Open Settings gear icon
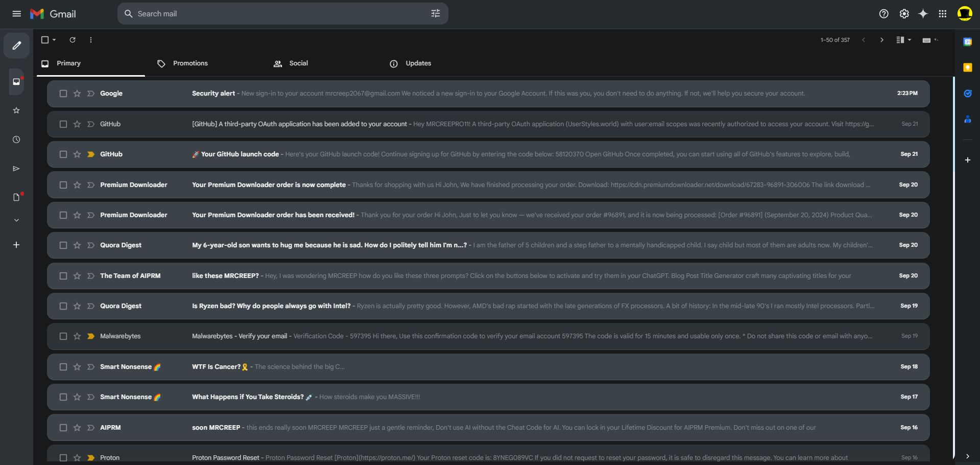The width and height of the screenshot is (980, 465). (x=904, y=14)
